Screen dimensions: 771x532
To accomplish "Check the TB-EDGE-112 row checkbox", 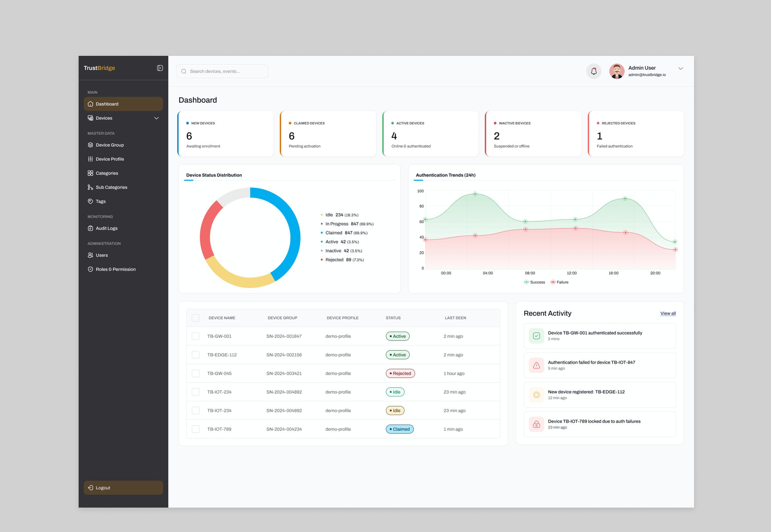I will click(196, 355).
